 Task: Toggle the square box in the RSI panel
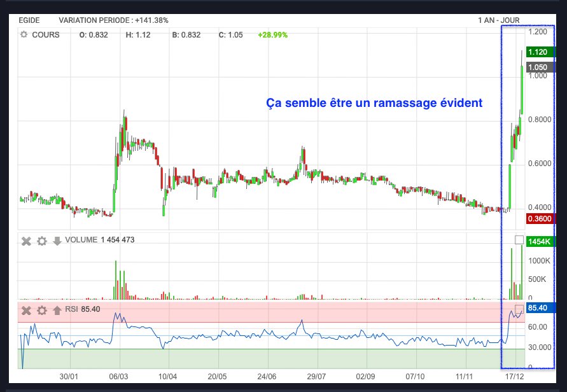pos(519,309)
